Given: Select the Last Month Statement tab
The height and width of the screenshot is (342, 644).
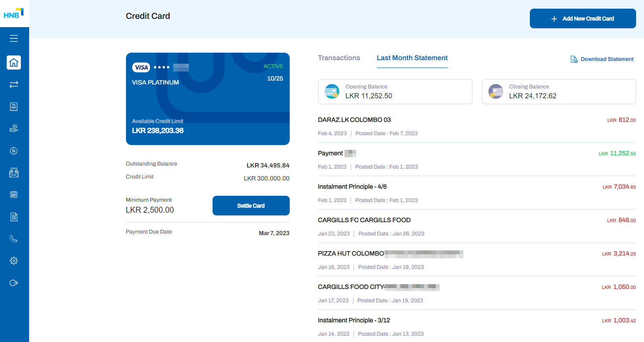Looking at the screenshot, I should (412, 58).
